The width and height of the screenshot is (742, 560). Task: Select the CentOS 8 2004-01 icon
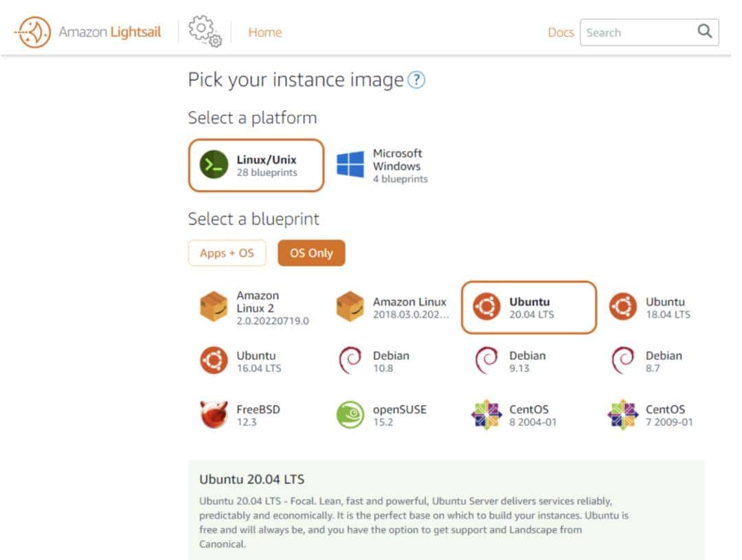pyautogui.click(x=486, y=415)
